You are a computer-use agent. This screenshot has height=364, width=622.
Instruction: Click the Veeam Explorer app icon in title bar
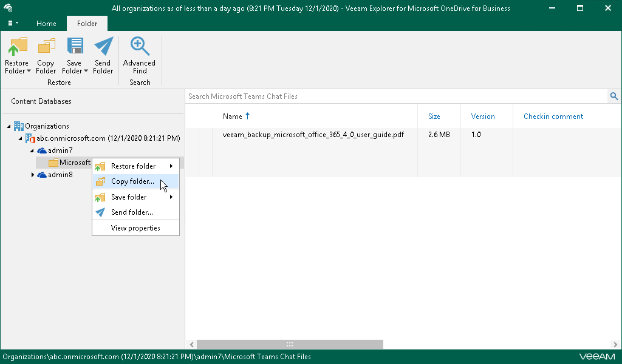pyautogui.click(x=8, y=8)
